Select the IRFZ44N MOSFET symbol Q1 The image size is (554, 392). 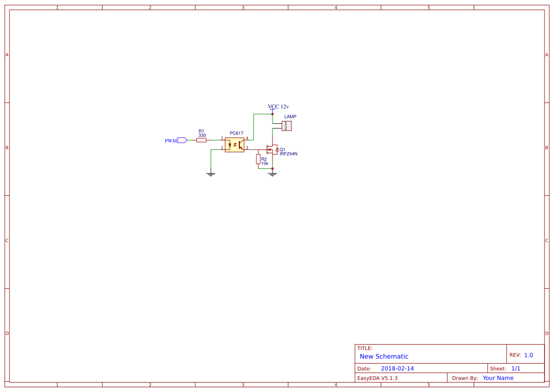click(x=272, y=149)
